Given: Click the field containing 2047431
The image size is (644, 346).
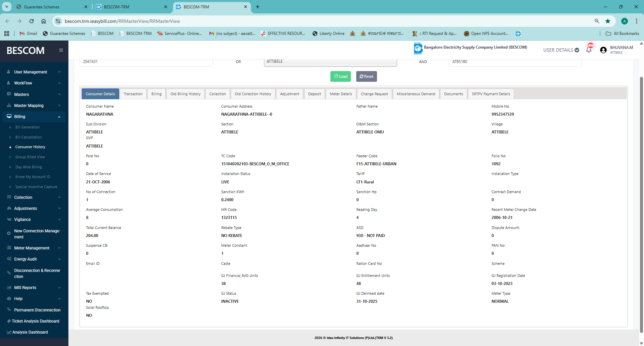Looking at the screenshot, I should pos(146,62).
